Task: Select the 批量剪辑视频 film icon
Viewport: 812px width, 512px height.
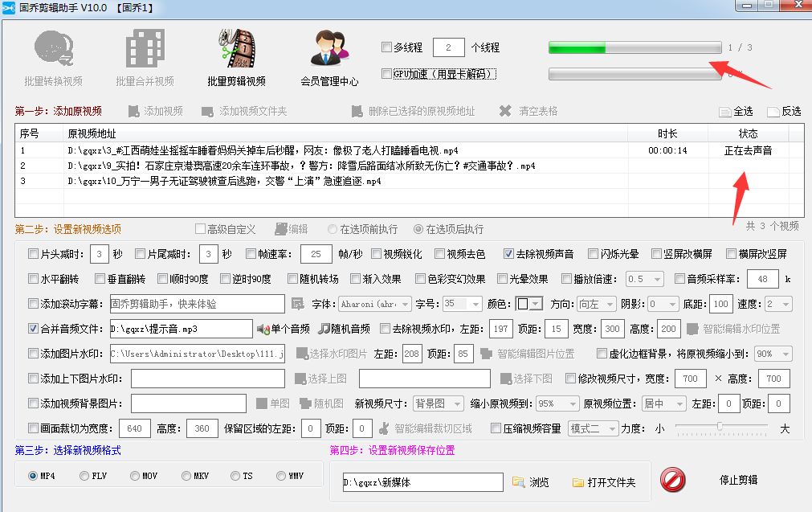Action: coord(237,48)
